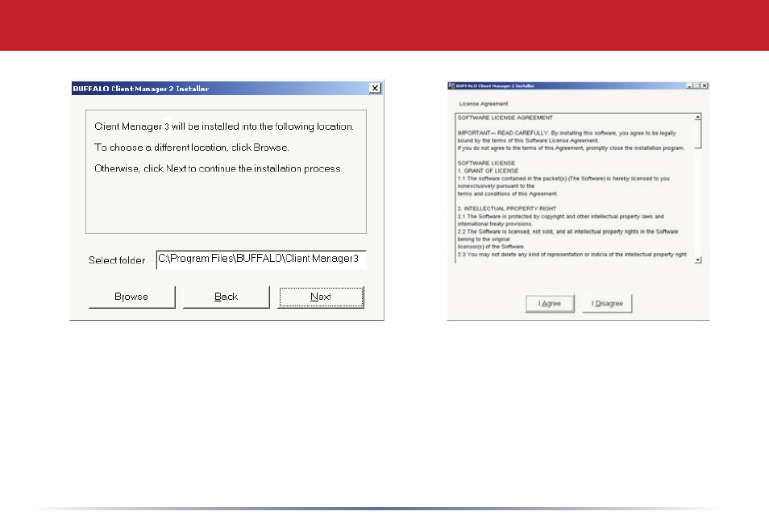
Task: Click the Back button in installer dialog
Action: point(226,297)
